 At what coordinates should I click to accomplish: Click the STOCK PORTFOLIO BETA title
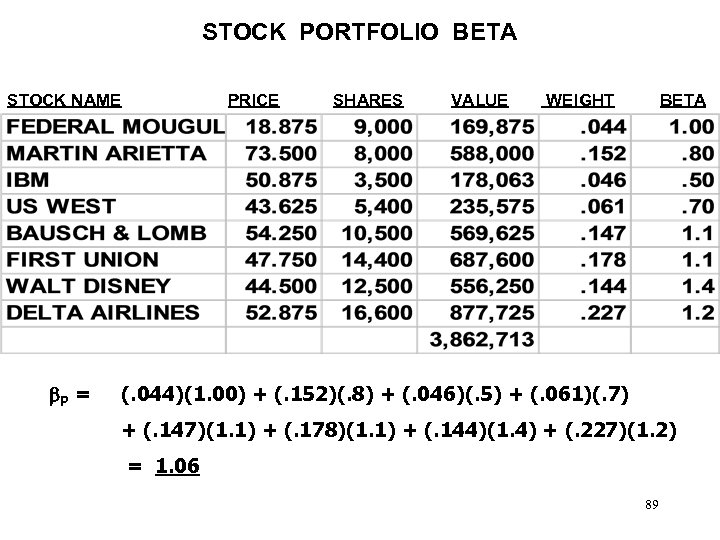pyautogui.click(x=360, y=33)
